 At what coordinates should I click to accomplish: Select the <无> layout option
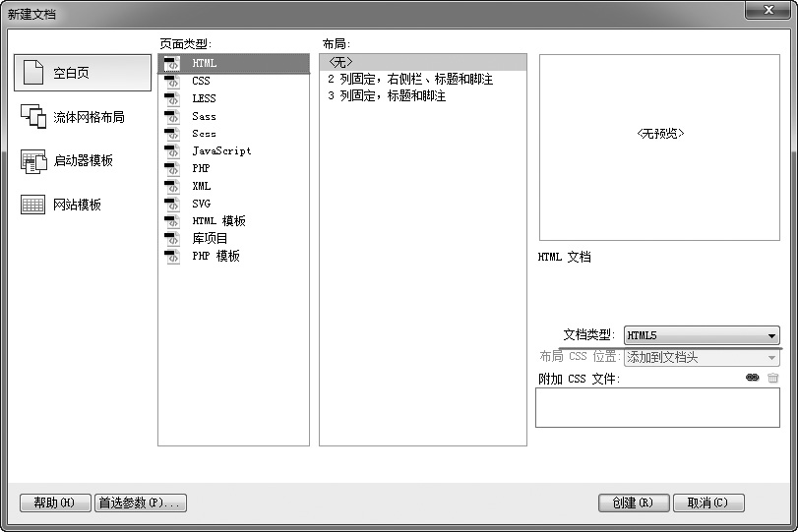pos(423,62)
